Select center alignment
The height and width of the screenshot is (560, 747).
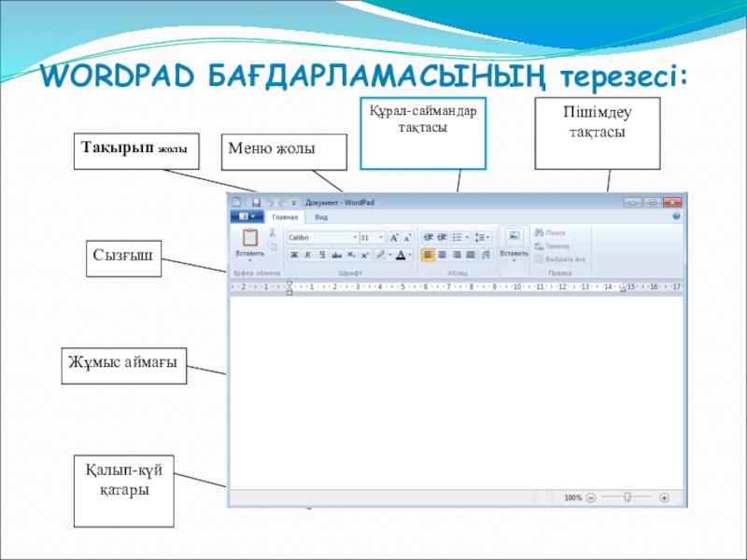pyautogui.click(x=442, y=255)
